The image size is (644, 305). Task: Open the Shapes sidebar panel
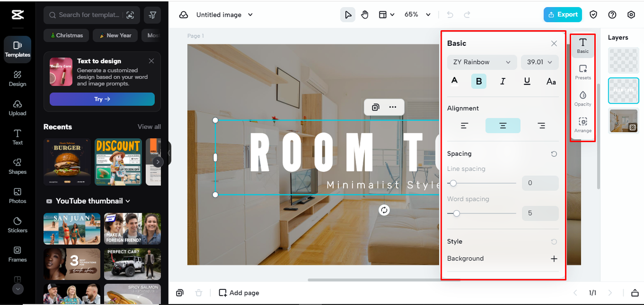[x=18, y=166]
